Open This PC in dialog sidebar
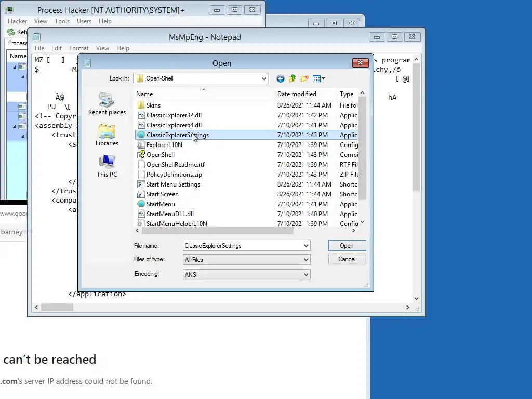 tap(107, 166)
